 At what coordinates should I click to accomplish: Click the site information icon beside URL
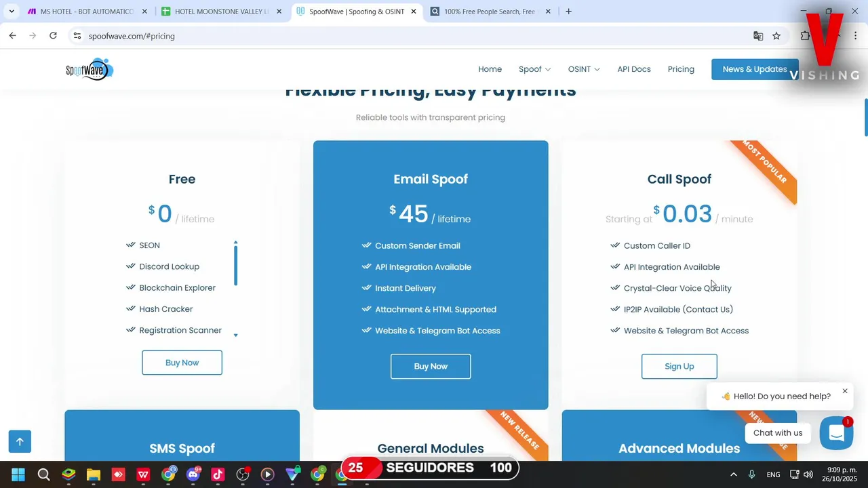77,36
